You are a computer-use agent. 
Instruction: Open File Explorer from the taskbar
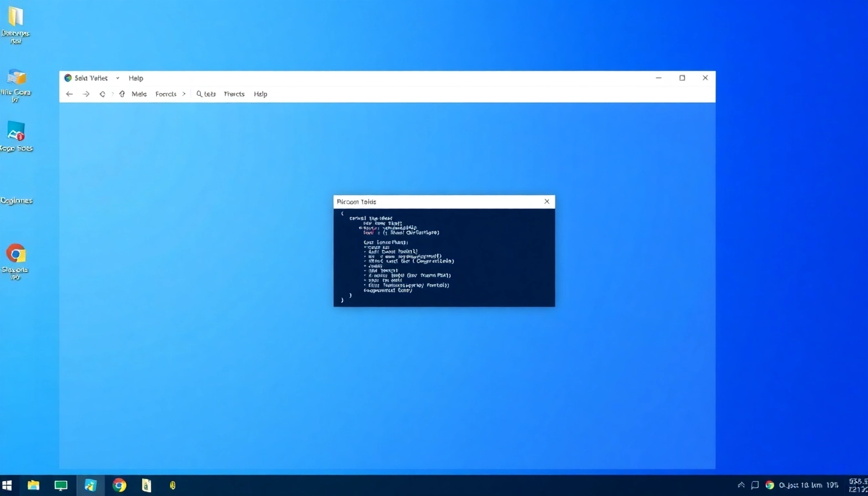34,485
